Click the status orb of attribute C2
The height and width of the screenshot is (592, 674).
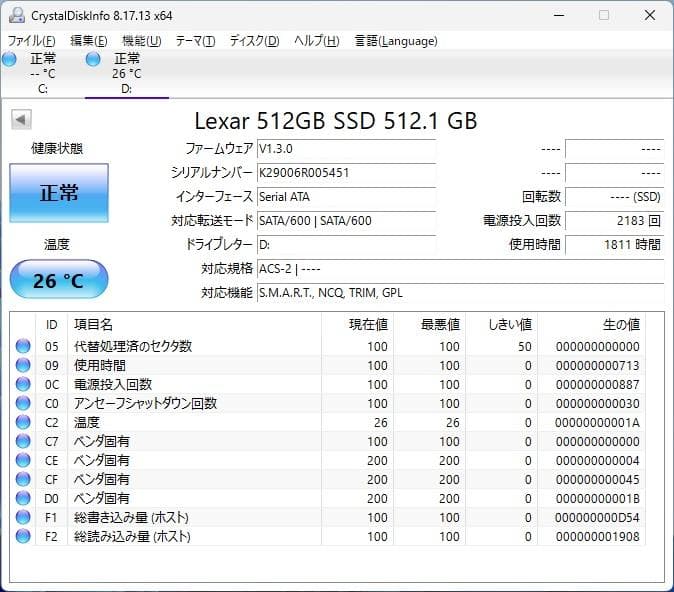23,422
